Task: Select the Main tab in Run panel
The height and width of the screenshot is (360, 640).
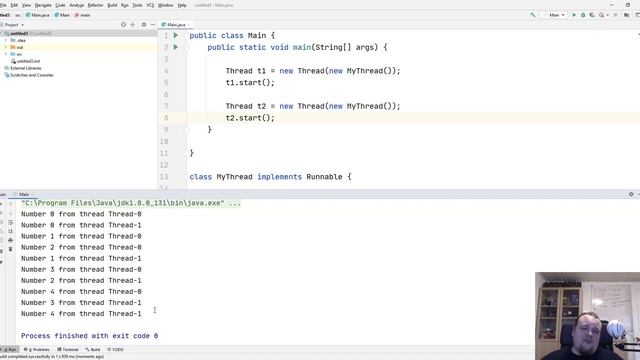Action: 24,194
